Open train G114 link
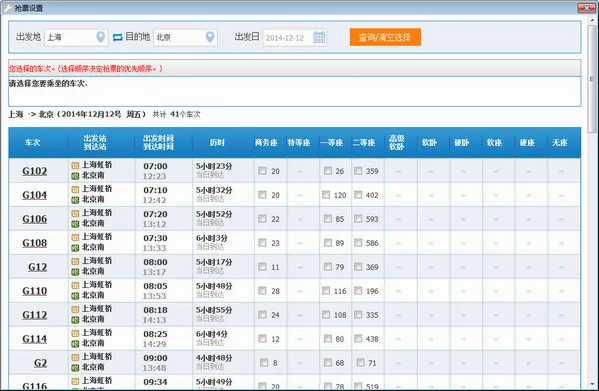 coord(34,339)
